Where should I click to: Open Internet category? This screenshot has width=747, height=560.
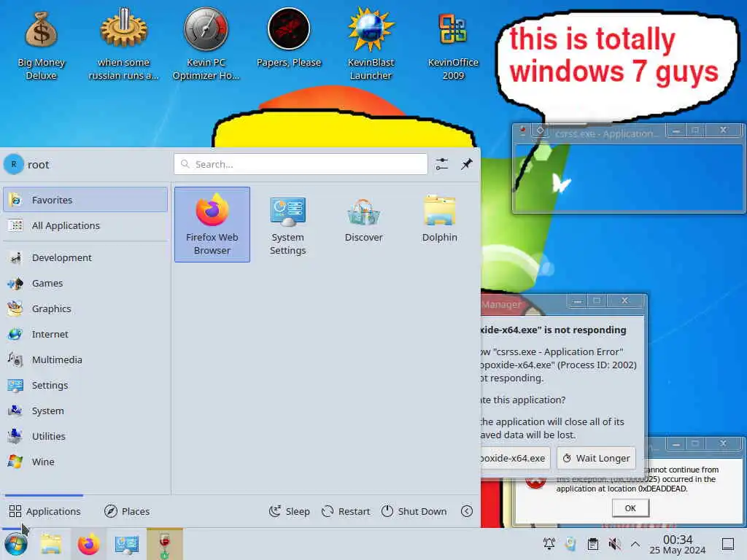tap(85, 334)
